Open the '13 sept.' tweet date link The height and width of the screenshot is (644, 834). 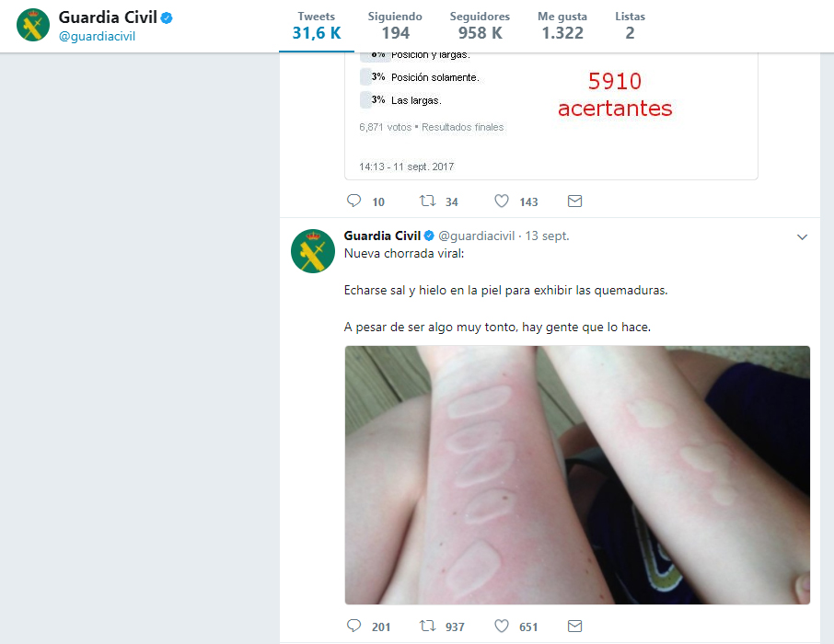coord(547,236)
